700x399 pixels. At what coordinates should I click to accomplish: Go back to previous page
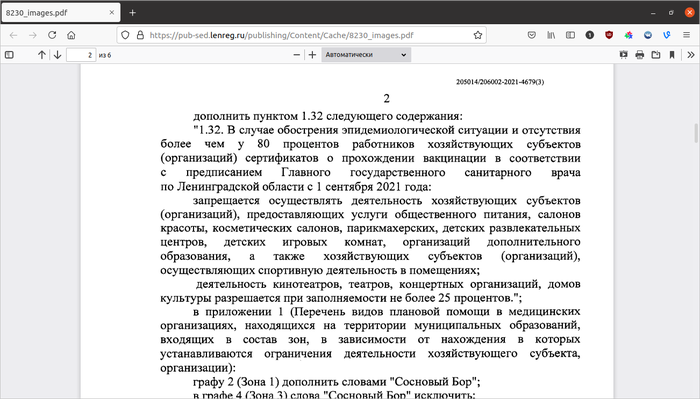13,35
